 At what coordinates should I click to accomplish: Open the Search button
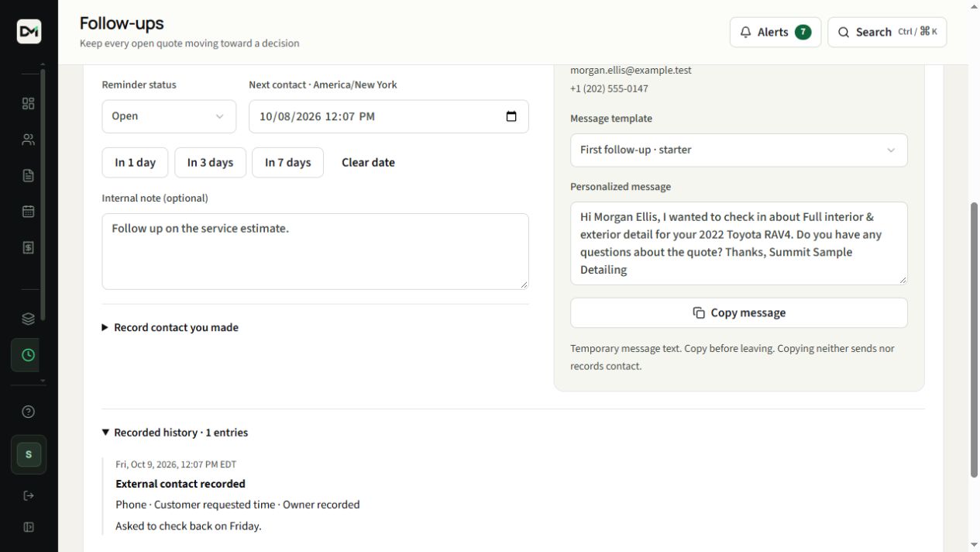pos(887,32)
